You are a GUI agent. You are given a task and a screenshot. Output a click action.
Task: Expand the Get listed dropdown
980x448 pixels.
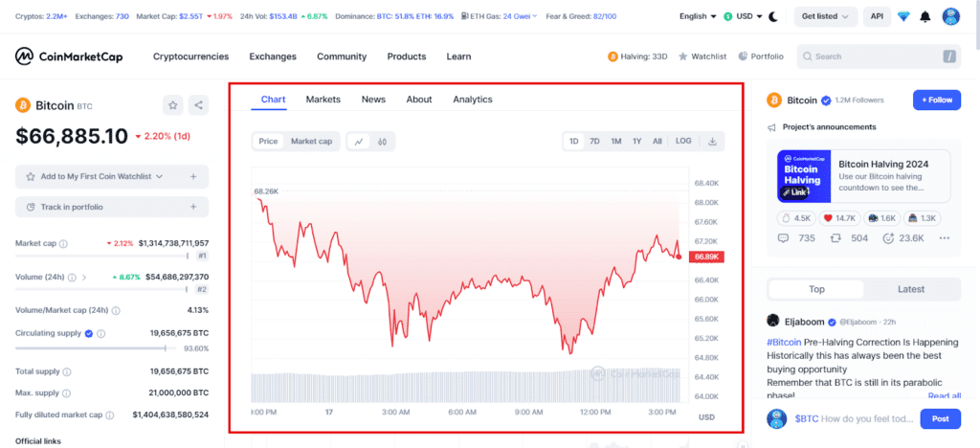[826, 16]
